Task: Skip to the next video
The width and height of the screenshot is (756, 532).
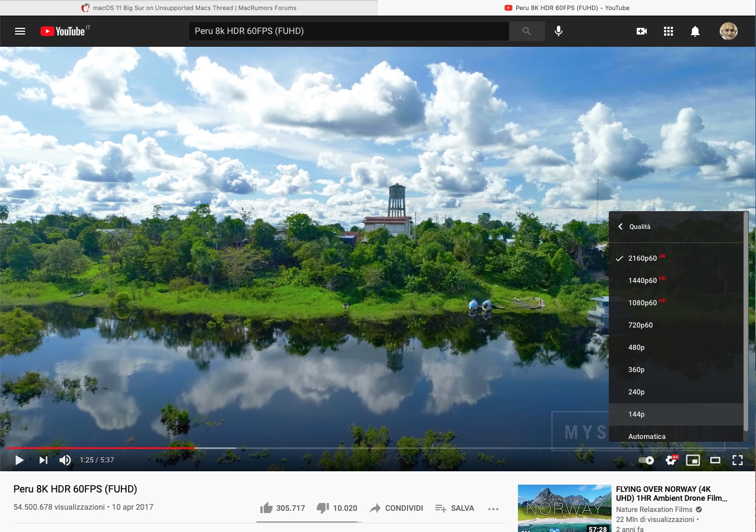Action: [43, 460]
